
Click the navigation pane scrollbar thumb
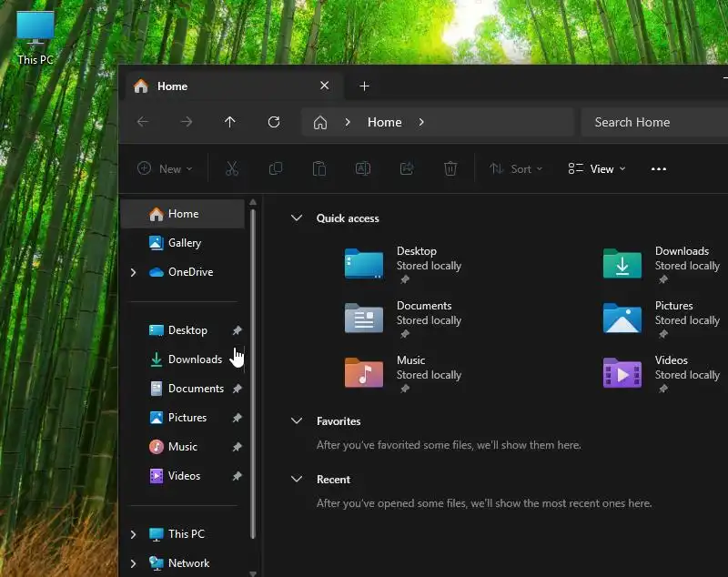click(253, 374)
